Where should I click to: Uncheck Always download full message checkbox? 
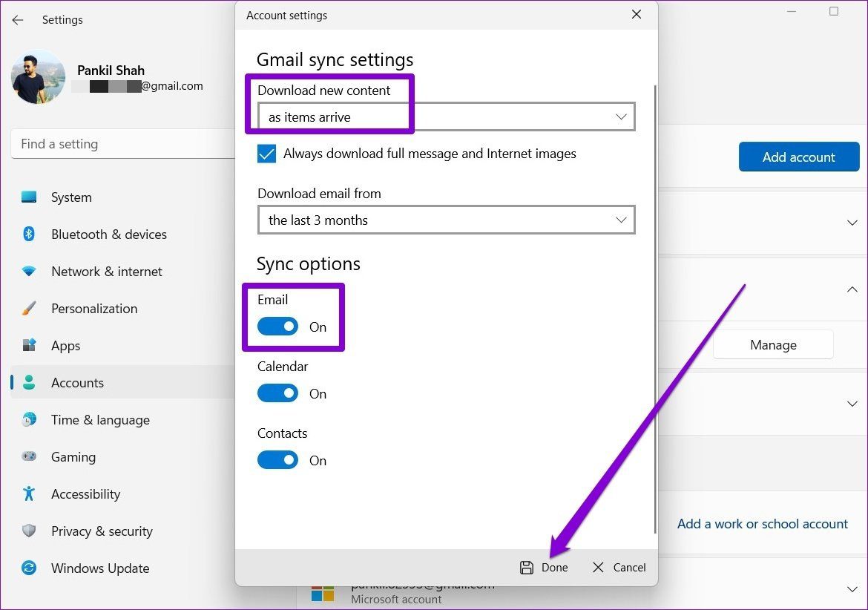pos(266,154)
